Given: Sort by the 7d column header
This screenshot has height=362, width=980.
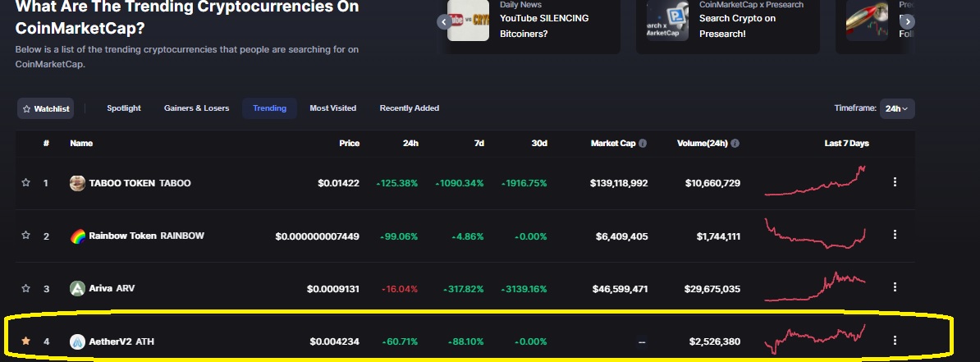Looking at the screenshot, I should click(x=479, y=143).
